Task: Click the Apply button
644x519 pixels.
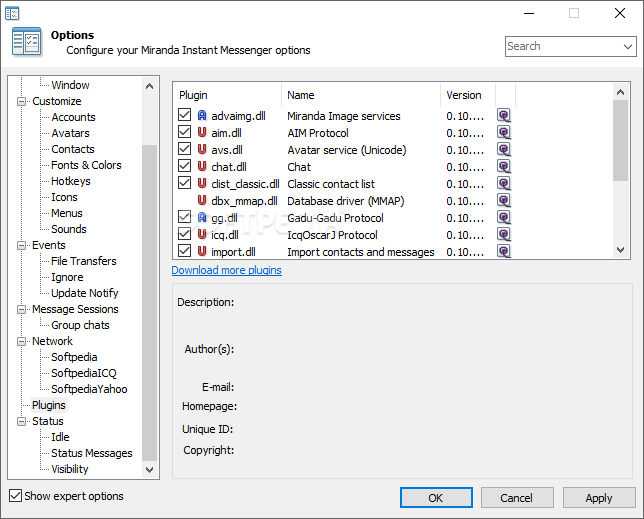Action: [599, 498]
